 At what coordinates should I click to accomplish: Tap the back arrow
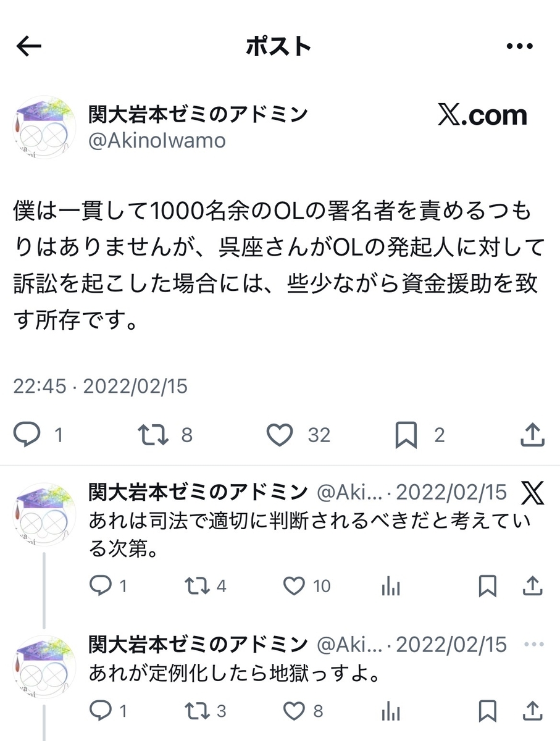pyautogui.click(x=29, y=46)
